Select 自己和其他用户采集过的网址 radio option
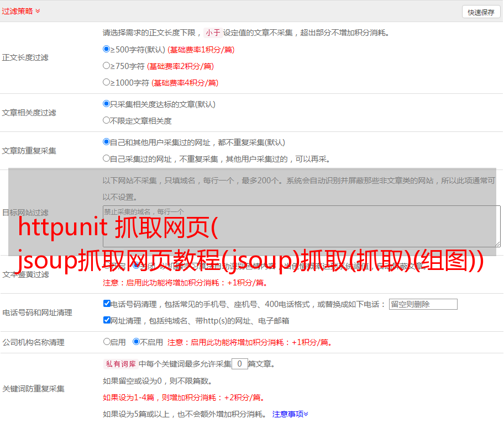 tap(106, 142)
